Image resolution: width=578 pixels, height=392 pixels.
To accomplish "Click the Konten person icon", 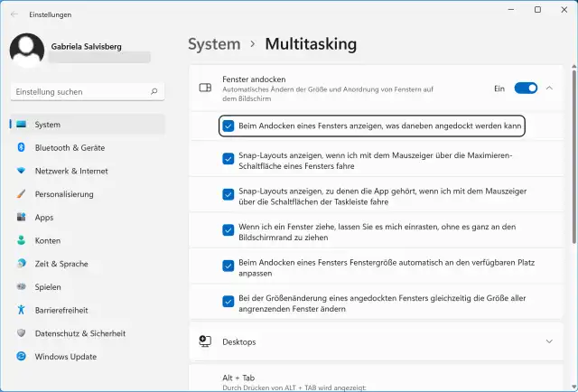I will [x=21, y=240].
